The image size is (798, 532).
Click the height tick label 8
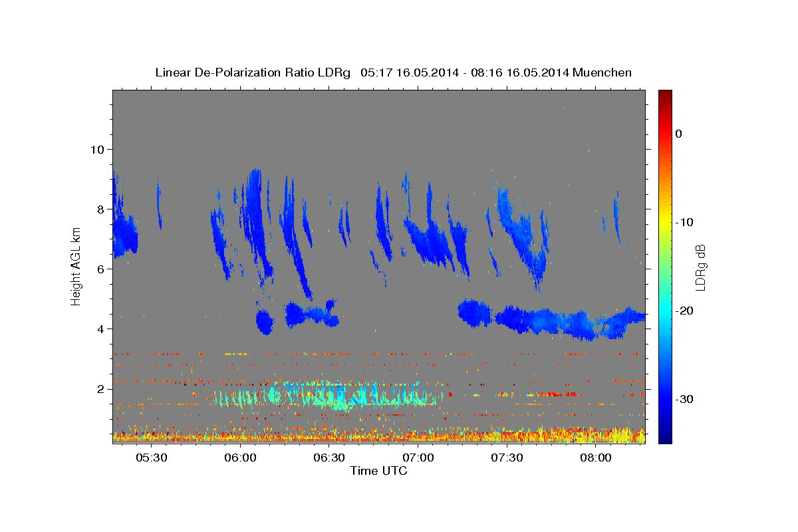click(x=101, y=209)
